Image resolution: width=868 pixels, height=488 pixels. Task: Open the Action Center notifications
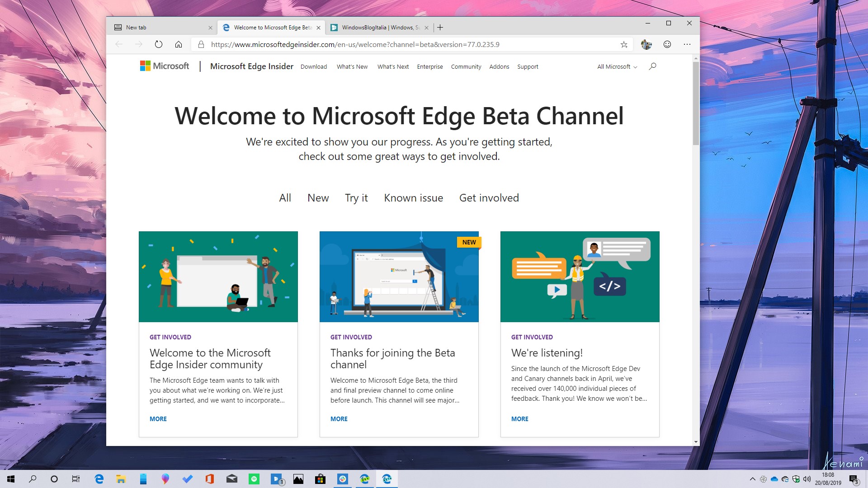[854, 479]
